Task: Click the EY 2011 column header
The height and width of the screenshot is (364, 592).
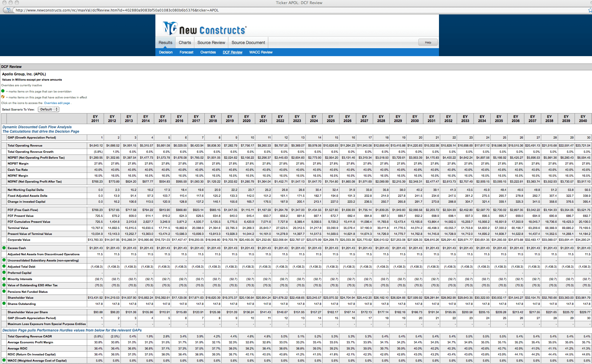Action: pos(95,118)
